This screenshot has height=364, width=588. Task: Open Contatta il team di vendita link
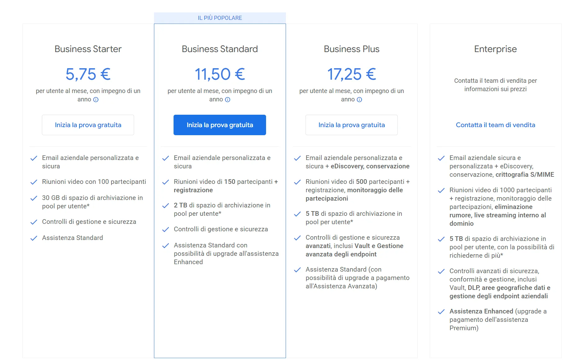495,125
